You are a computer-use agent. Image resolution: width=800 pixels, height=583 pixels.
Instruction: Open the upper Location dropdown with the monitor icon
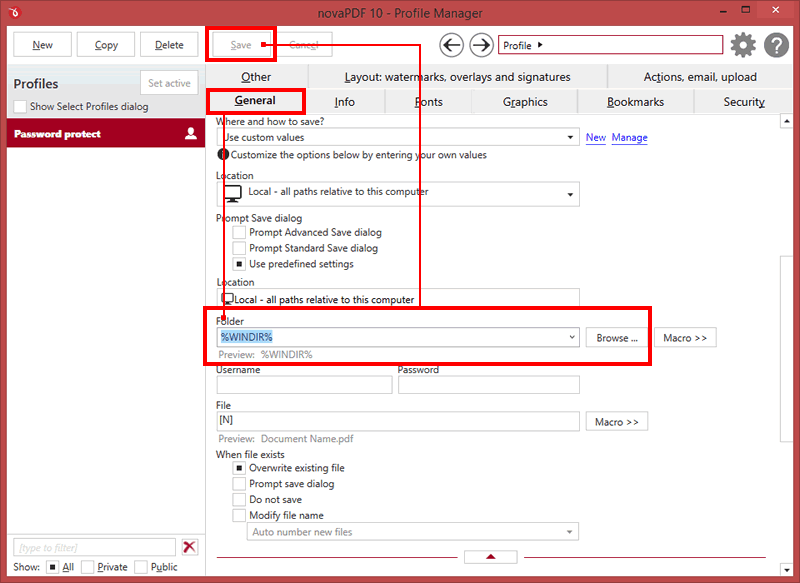(x=398, y=194)
